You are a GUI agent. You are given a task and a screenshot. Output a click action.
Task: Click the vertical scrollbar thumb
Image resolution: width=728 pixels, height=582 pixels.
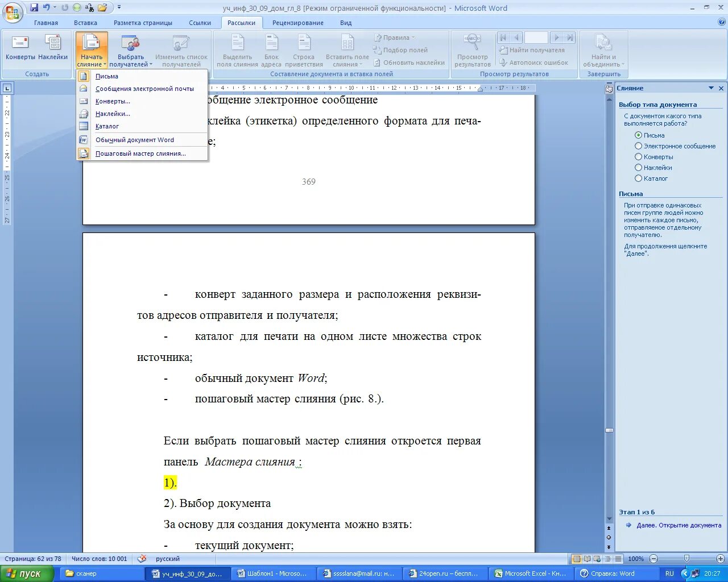pyautogui.click(x=609, y=430)
